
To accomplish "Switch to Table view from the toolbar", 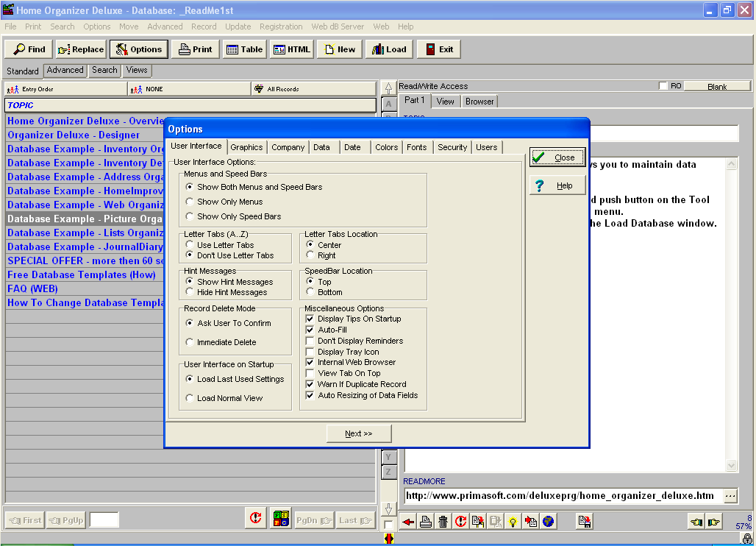I will coord(244,49).
